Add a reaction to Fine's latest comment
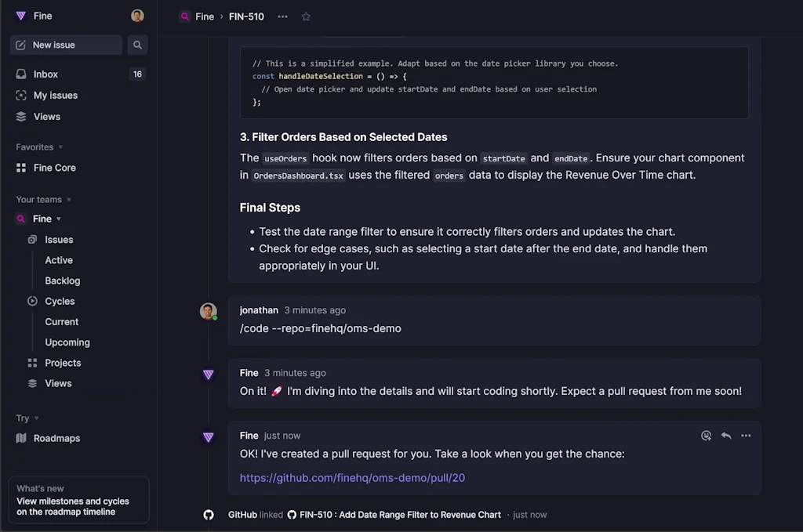Screen dimensions: 803x532 [x=706, y=436]
